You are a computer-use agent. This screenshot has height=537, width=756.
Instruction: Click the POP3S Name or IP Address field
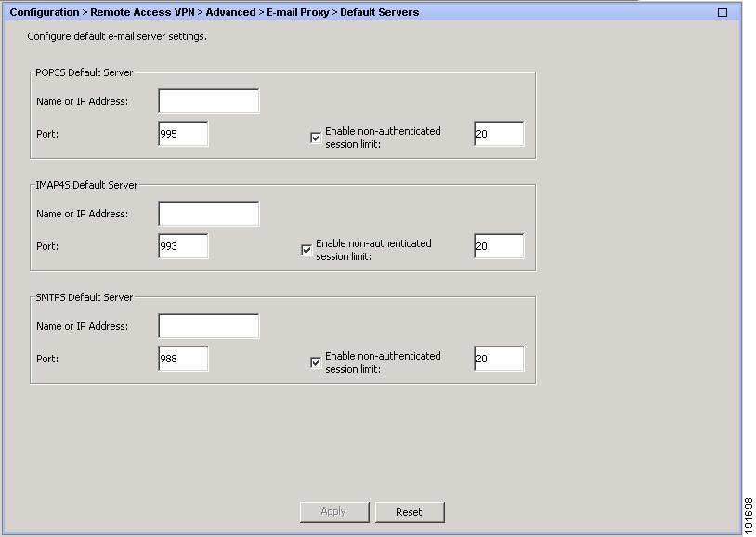209,101
